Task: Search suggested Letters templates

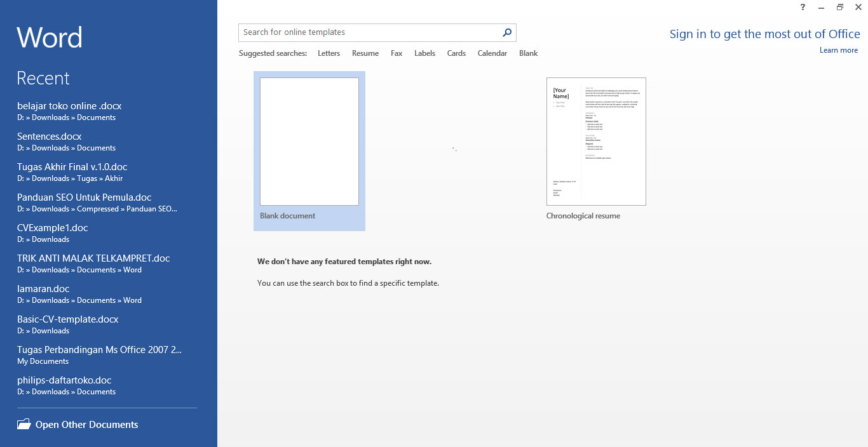Action: 329,53
